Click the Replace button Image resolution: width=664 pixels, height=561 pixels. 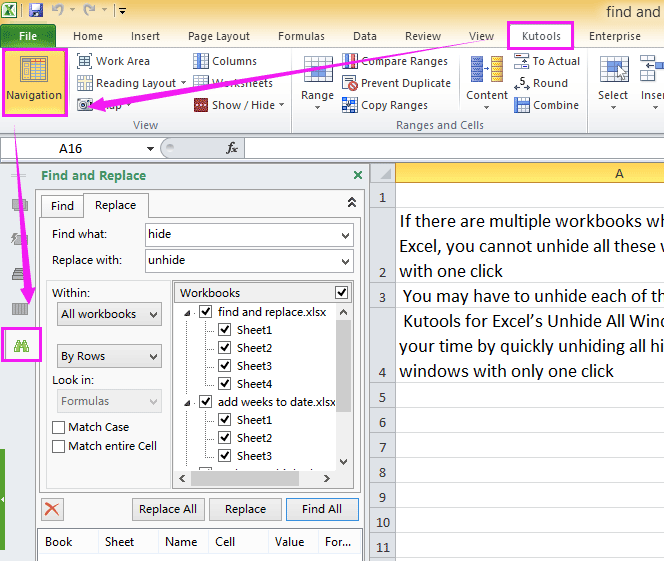pyautogui.click(x=245, y=509)
